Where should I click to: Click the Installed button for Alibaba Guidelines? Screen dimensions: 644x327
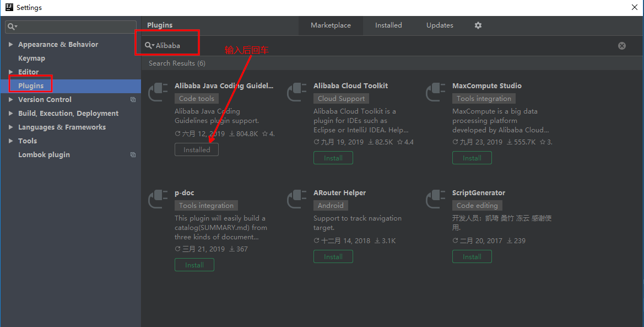coord(197,150)
